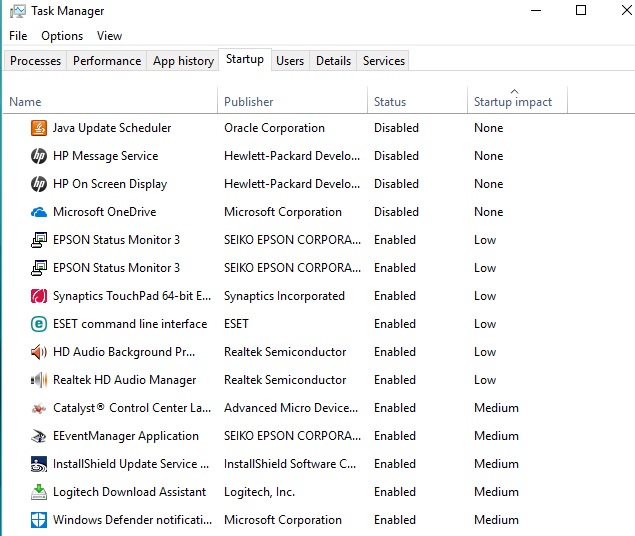Viewport: 635px width, 536px height.
Task: Select HD Audio Background Pr... entry
Action: [124, 352]
